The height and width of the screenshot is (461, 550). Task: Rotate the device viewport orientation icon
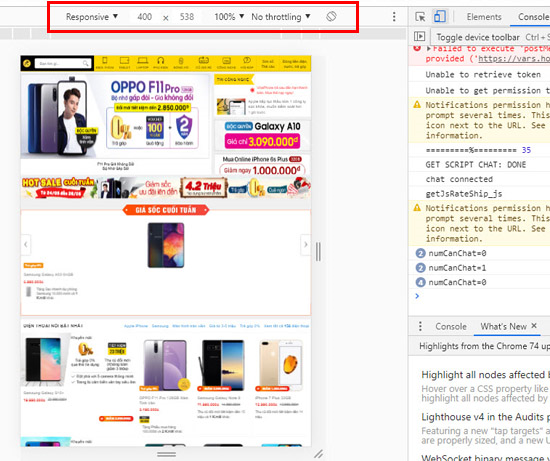point(331,16)
